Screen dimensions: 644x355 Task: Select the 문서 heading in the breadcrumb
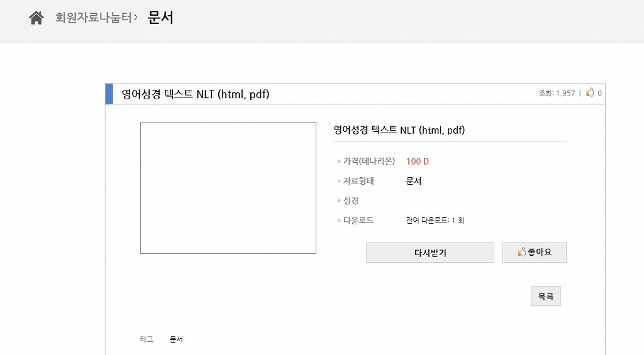[160, 18]
